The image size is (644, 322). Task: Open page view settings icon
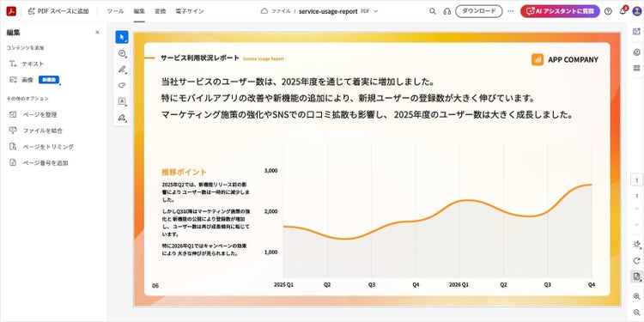click(636, 276)
